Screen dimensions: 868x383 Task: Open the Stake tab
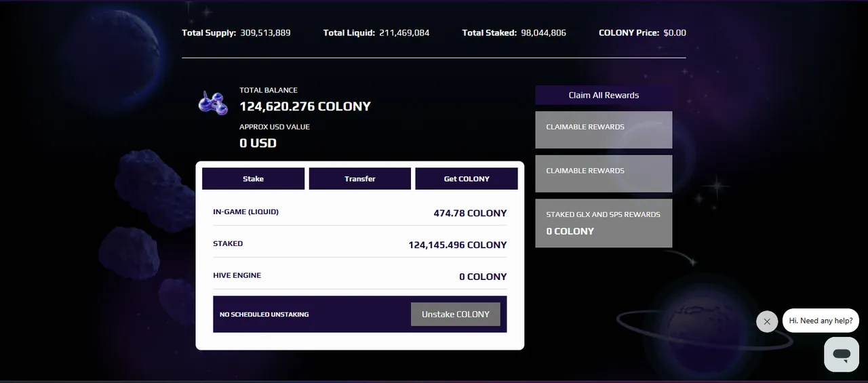[254, 179]
